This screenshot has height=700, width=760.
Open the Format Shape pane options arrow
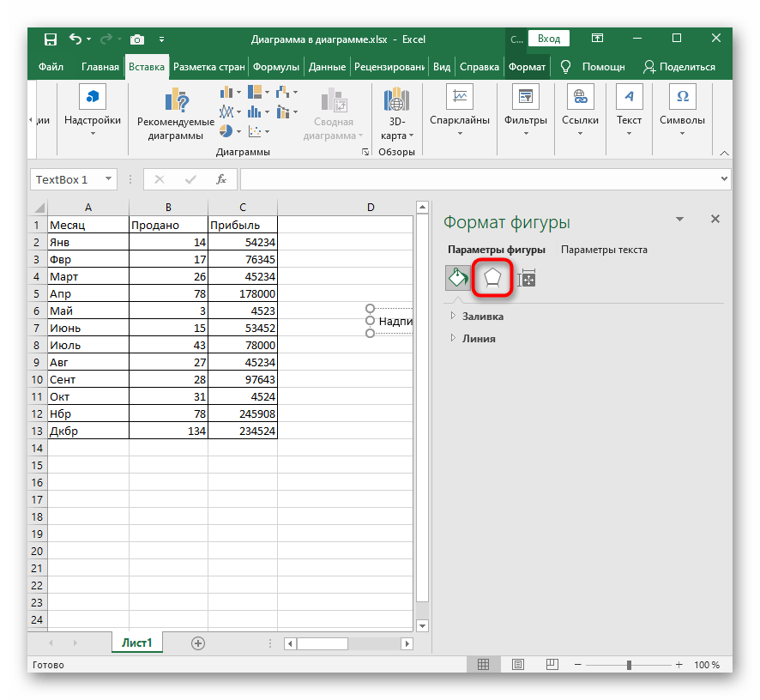(680, 219)
